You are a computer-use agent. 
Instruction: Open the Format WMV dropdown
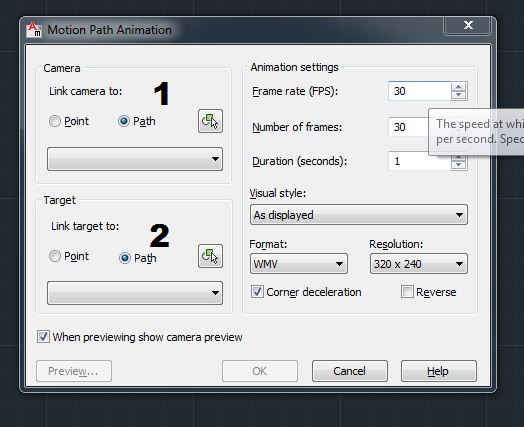[299, 264]
